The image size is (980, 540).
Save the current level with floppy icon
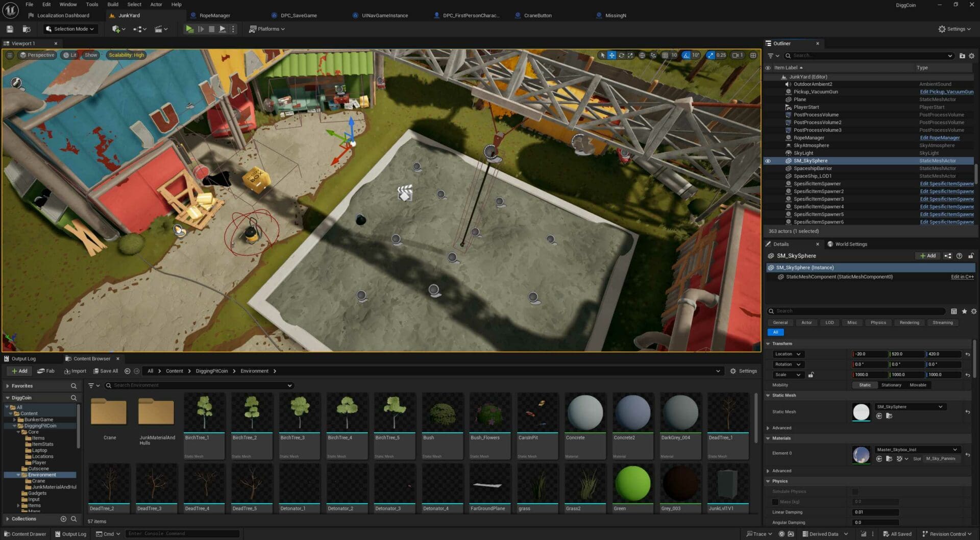(10, 29)
